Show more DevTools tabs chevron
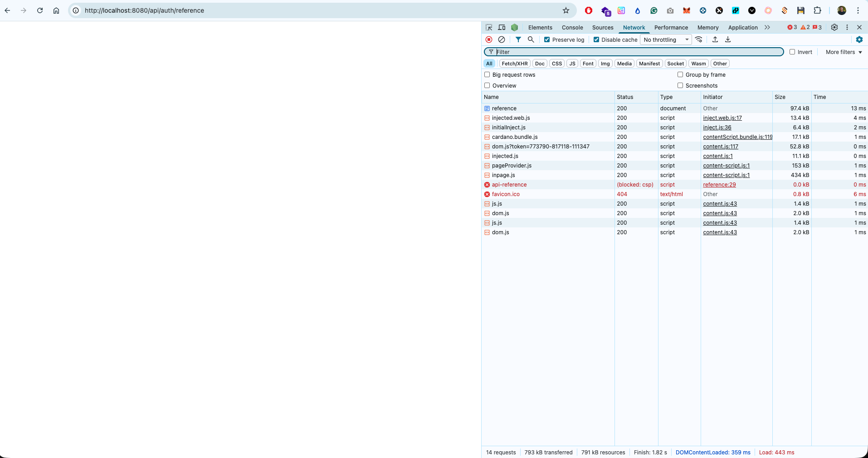The width and height of the screenshot is (868, 458). click(767, 27)
